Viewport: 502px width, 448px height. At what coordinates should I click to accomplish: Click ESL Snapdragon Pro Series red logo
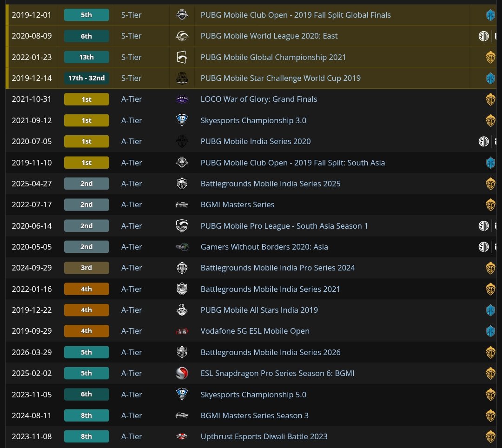[x=182, y=374]
